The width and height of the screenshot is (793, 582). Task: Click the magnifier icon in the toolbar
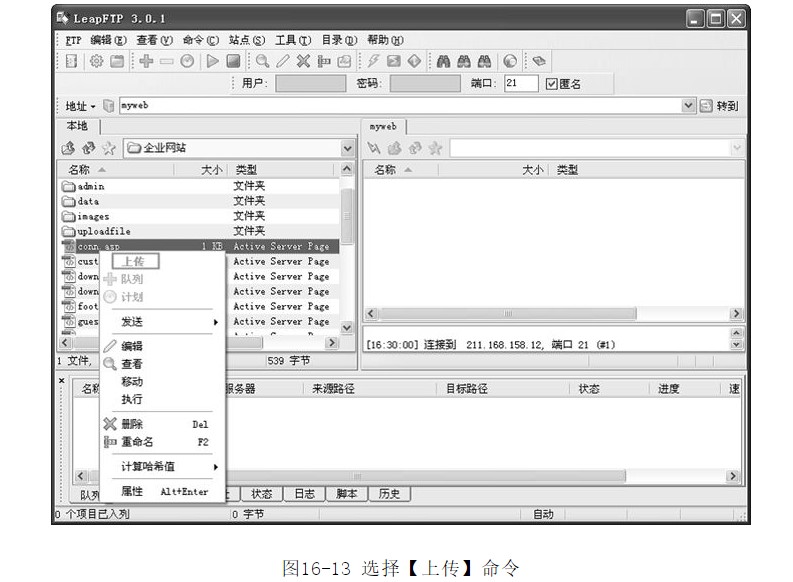point(262,61)
